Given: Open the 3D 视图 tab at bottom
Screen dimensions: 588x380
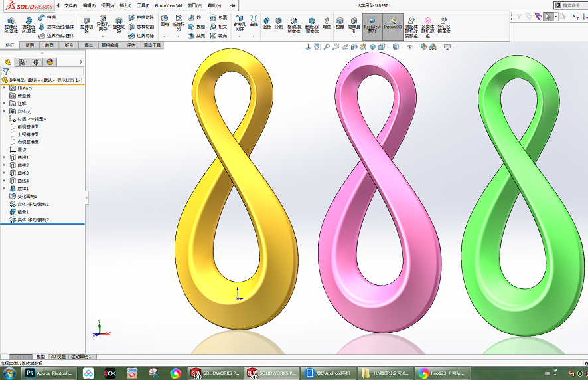Looking at the screenshot, I should coord(58,357).
